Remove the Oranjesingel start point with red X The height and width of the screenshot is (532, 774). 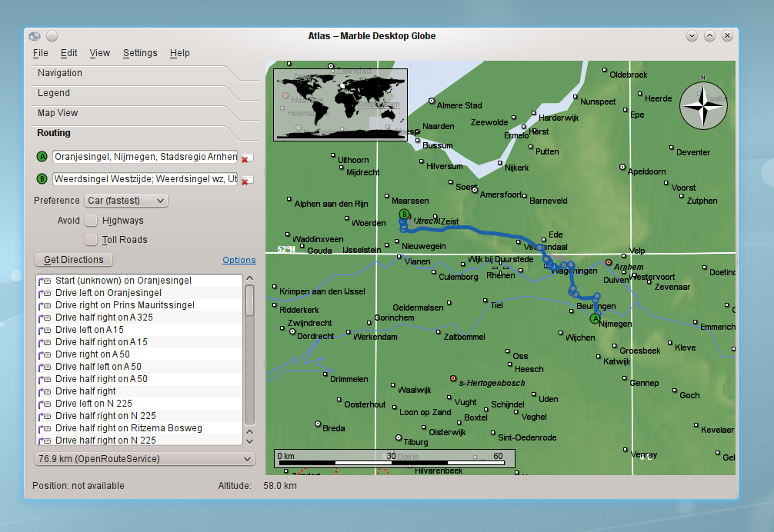click(x=246, y=158)
